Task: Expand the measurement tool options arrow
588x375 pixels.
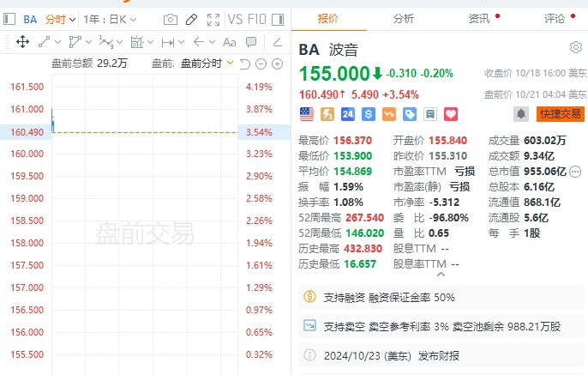Action: (150, 42)
